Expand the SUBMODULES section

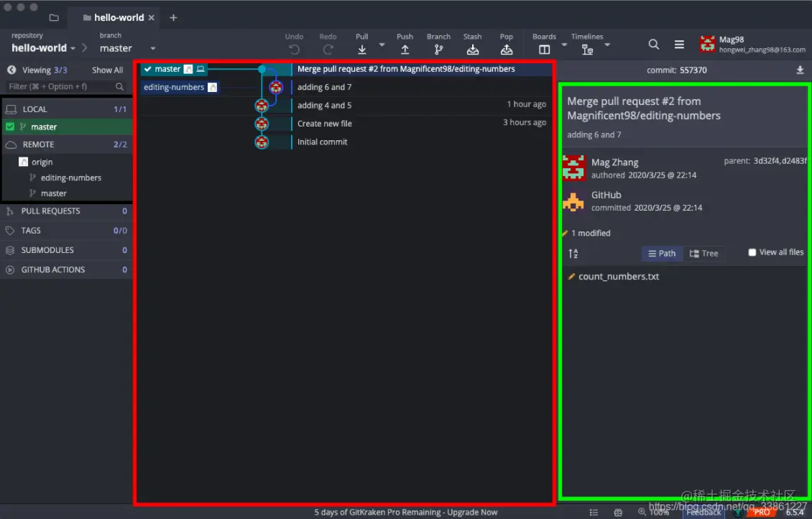[66, 250]
